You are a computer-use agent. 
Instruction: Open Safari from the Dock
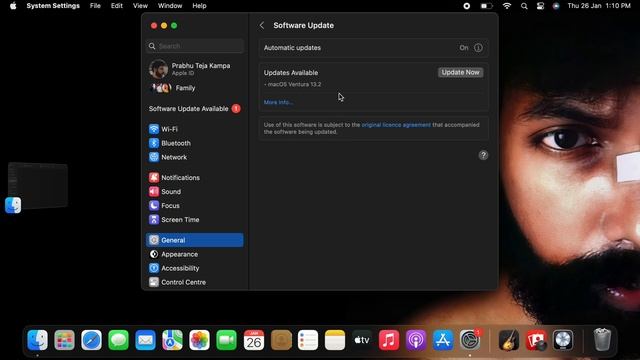click(91, 340)
